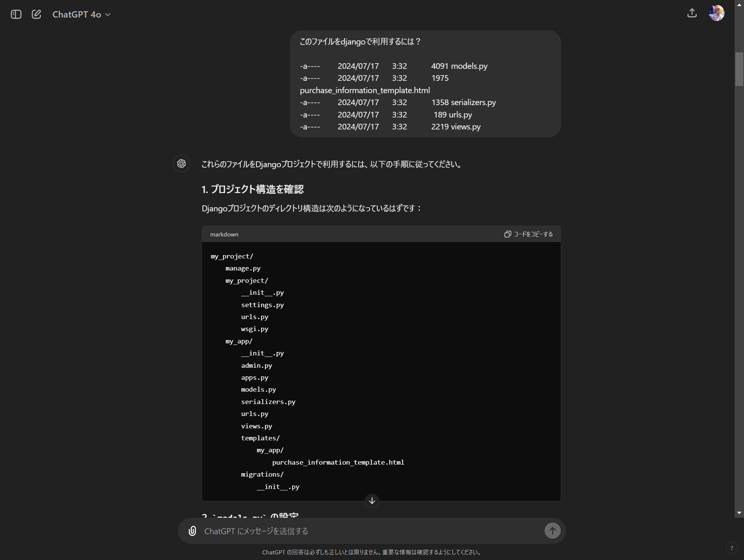The image size is (744, 560).
Task: Click the scrollbar down arrow
Action: [739, 513]
